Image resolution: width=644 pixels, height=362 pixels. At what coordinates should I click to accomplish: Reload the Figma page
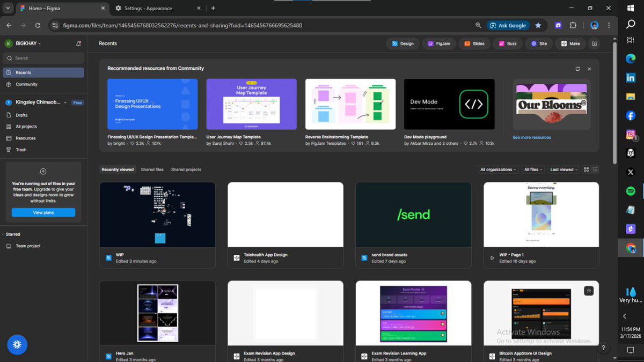38,25
